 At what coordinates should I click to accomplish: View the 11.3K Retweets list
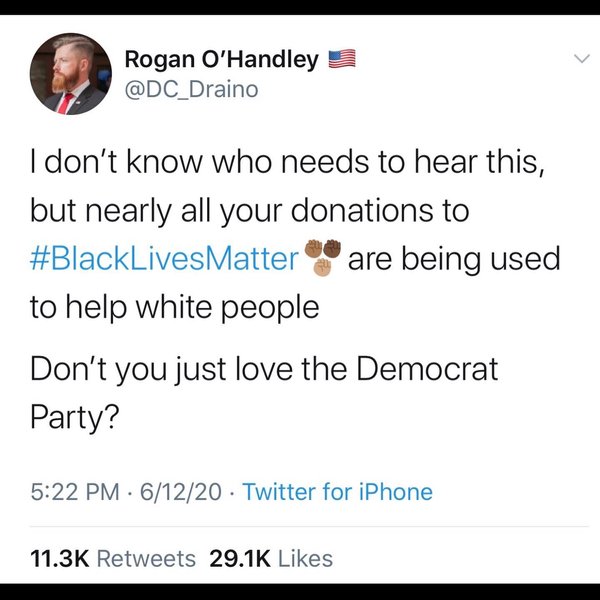point(113,558)
